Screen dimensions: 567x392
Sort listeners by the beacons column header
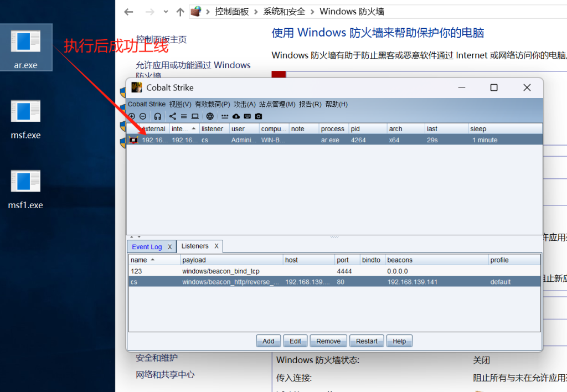436,260
